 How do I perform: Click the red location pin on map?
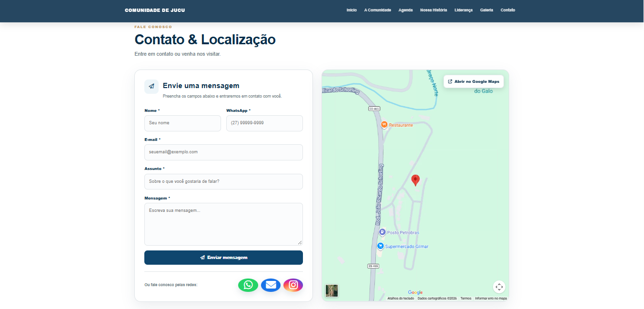click(415, 180)
